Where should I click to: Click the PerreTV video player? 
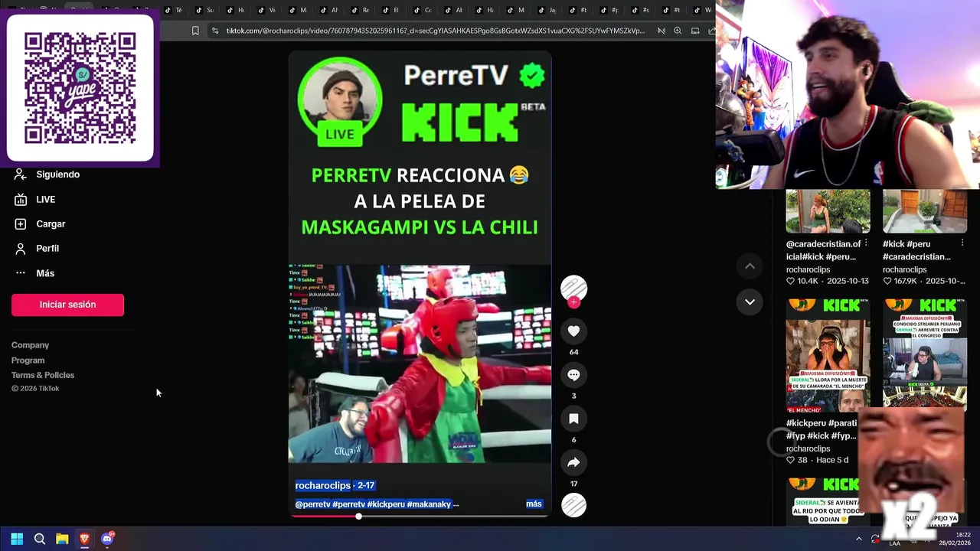click(420, 283)
